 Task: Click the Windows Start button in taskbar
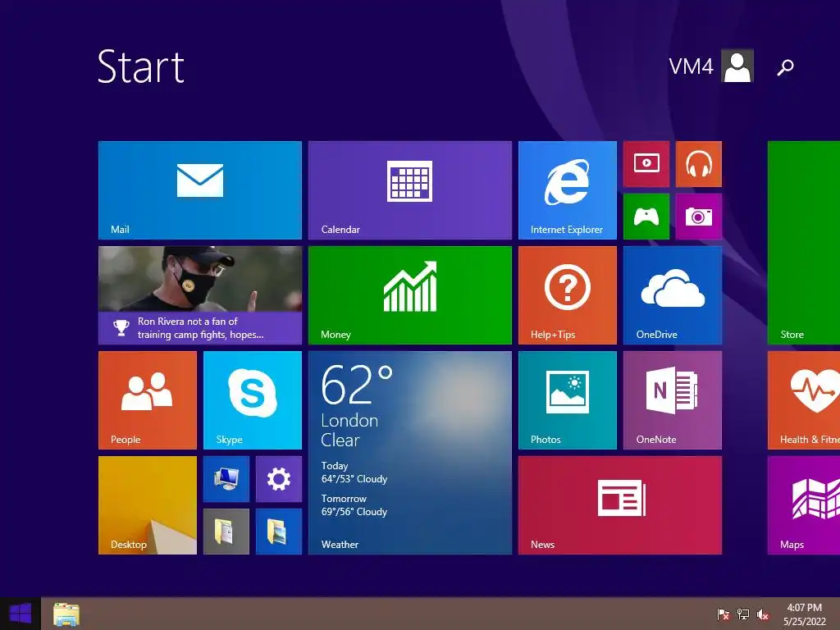tap(21, 614)
